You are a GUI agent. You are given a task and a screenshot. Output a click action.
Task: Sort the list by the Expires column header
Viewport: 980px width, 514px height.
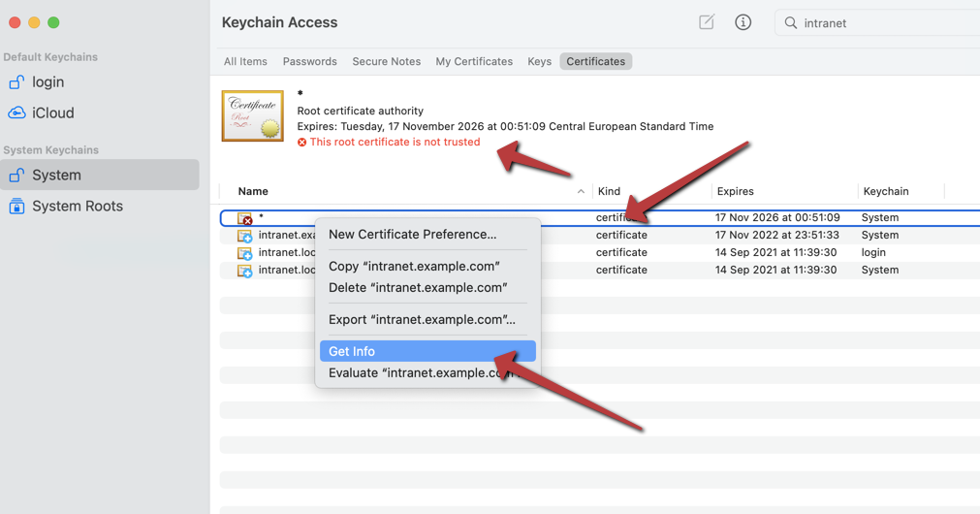tap(735, 191)
